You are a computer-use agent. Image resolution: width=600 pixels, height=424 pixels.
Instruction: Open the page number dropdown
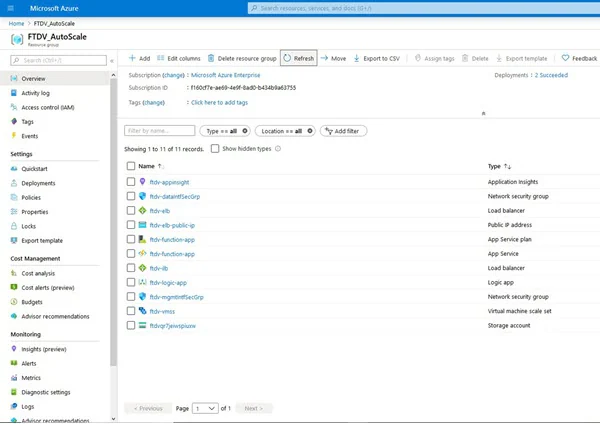(205, 408)
